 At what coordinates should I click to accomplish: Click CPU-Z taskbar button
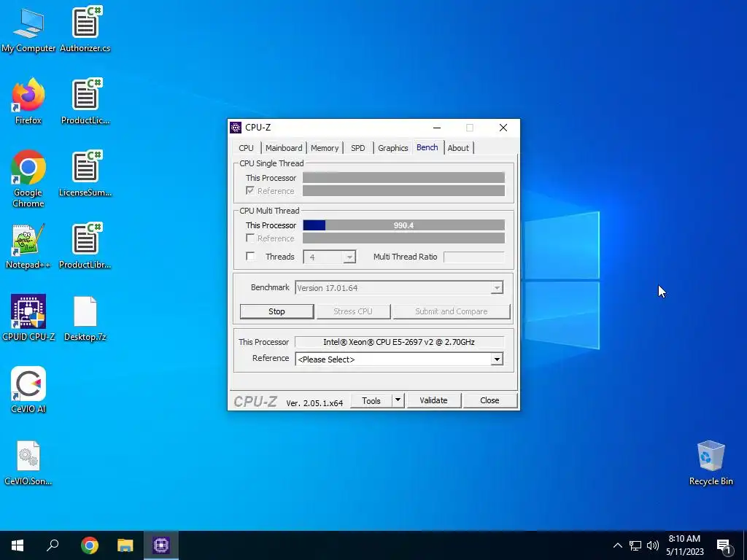[161, 545]
